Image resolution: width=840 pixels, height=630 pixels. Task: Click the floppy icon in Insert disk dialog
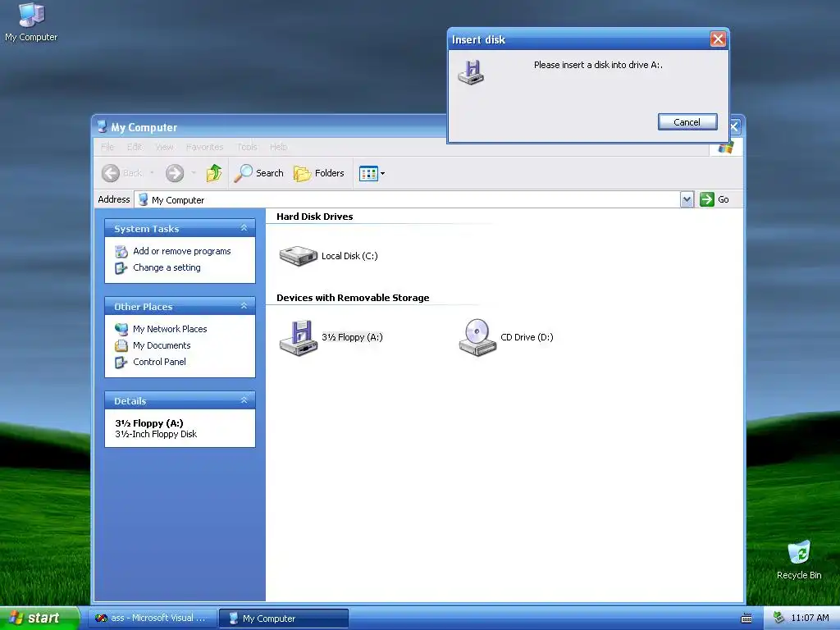coord(471,72)
